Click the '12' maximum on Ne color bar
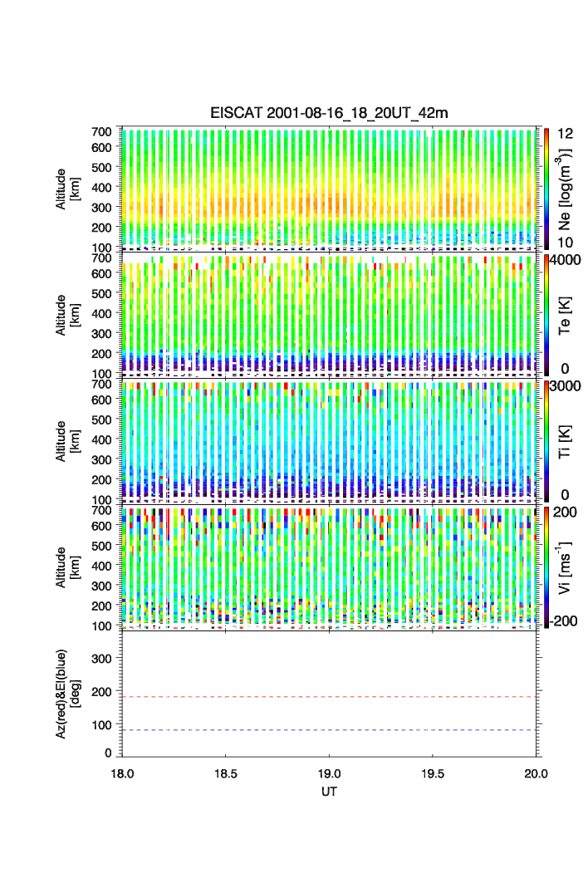The height and width of the screenshot is (883, 588). [x=565, y=134]
